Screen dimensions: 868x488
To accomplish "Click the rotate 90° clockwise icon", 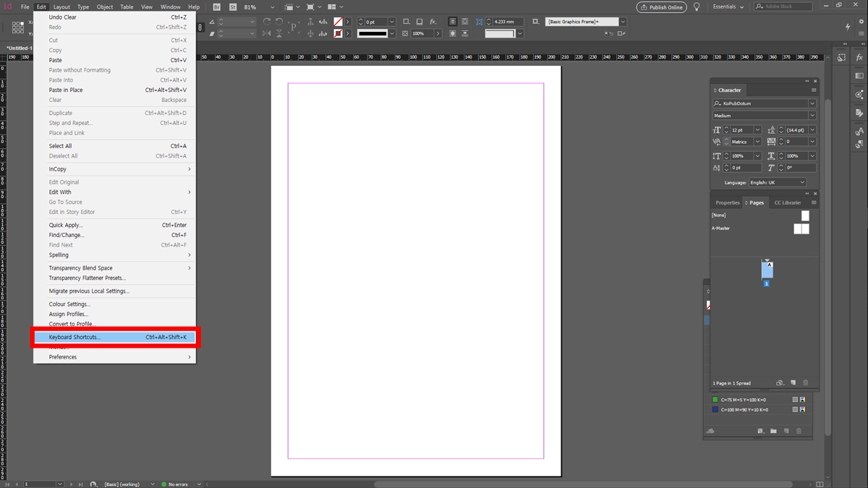I will click(267, 22).
